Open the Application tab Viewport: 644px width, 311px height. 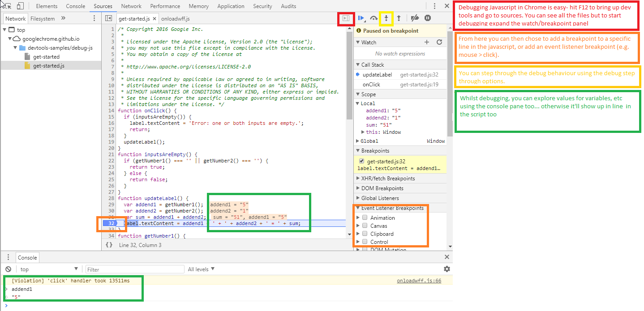(x=231, y=6)
